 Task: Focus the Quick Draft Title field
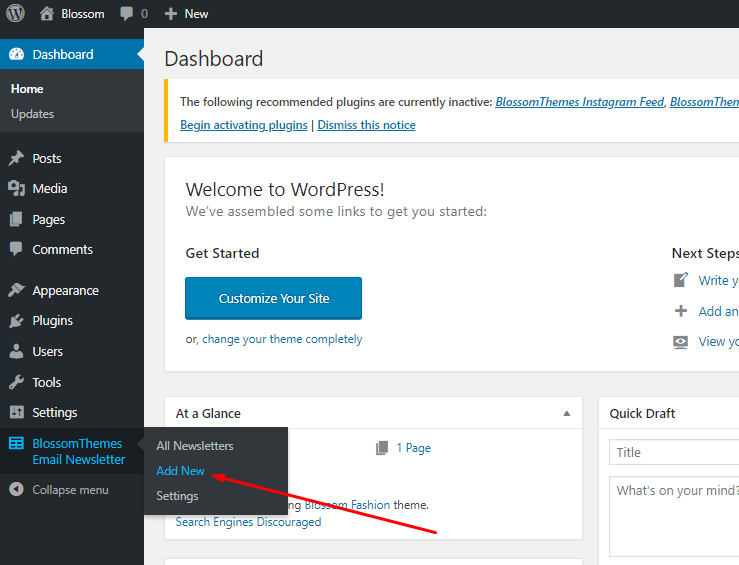point(674,452)
